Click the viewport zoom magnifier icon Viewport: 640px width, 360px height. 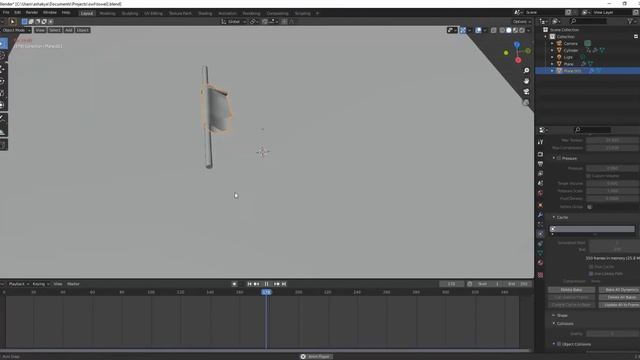point(526,71)
